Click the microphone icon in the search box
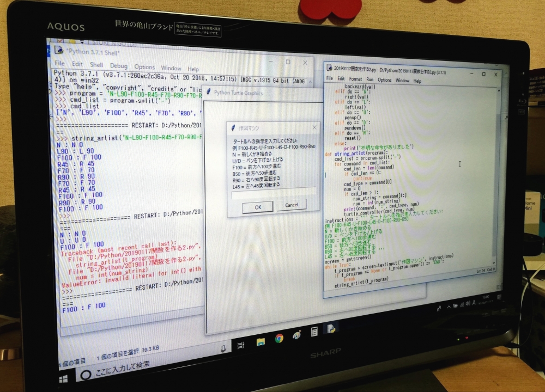Viewport: 545px width, 392px height. tap(222, 349)
